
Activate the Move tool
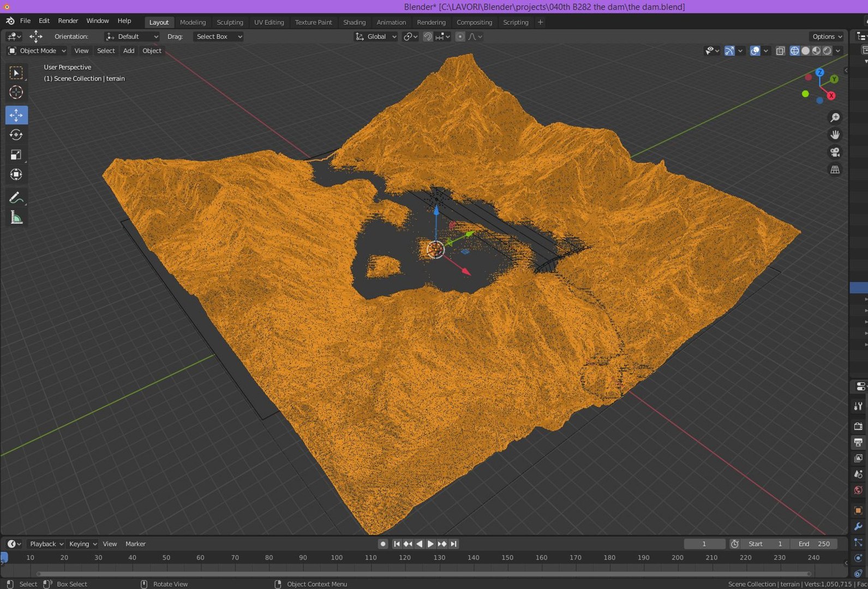coord(16,115)
